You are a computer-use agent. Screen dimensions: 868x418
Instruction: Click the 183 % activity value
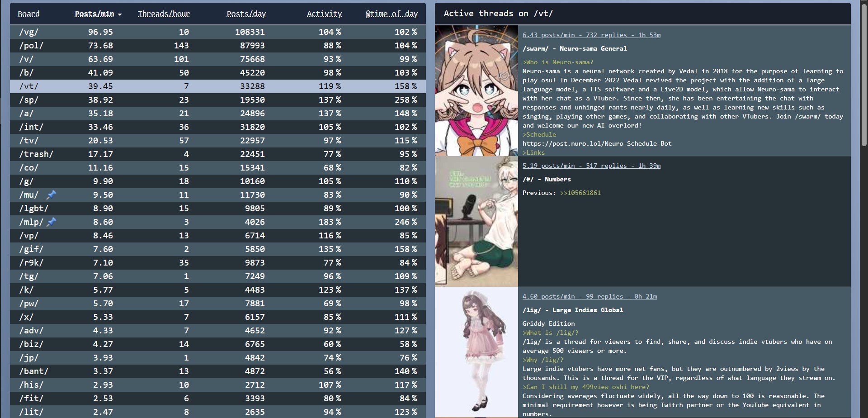pyautogui.click(x=330, y=222)
